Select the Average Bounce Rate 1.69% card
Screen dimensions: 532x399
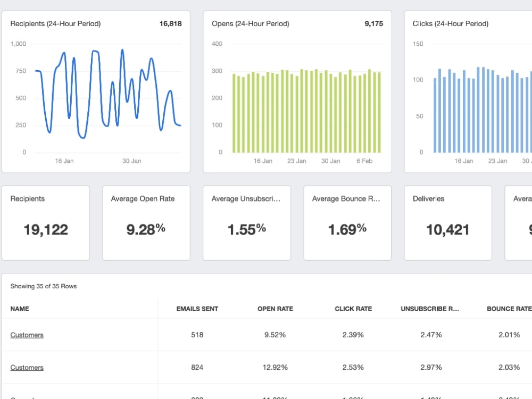coord(347,223)
